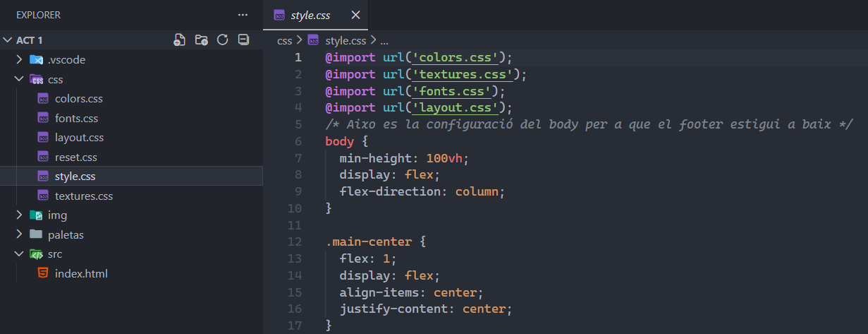Collapse the ACT 1 project section
The height and width of the screenshot is (334, 868).
(8, 40)
